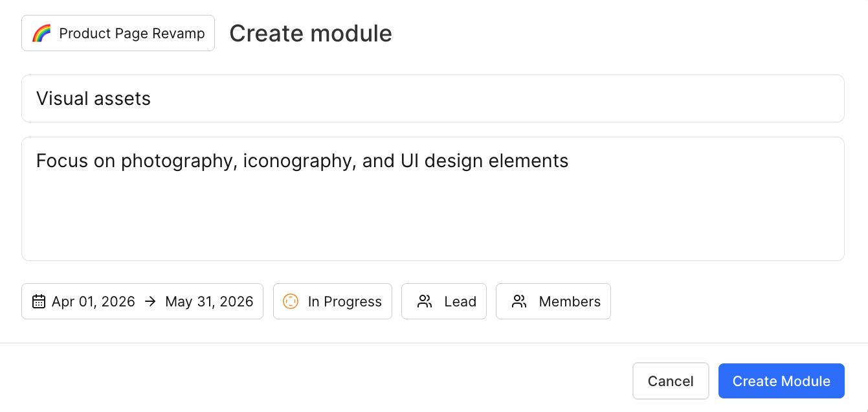Click the calendar icon in the date range

coord(39,301)
